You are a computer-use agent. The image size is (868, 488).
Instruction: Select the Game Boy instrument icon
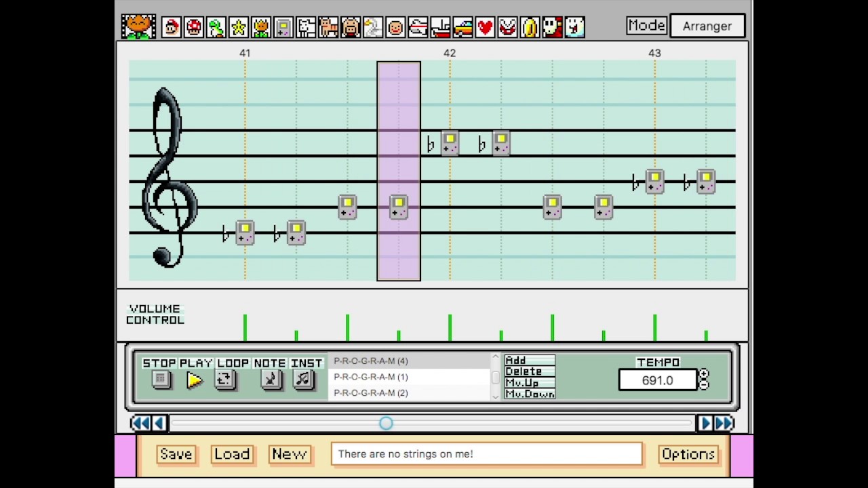tap(283, 27)
